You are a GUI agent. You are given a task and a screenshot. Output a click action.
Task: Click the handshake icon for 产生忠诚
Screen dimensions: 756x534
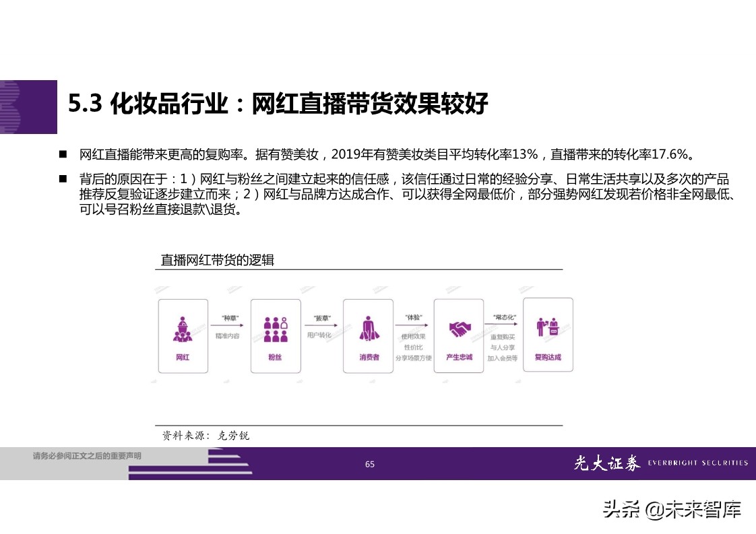(459, 330)
